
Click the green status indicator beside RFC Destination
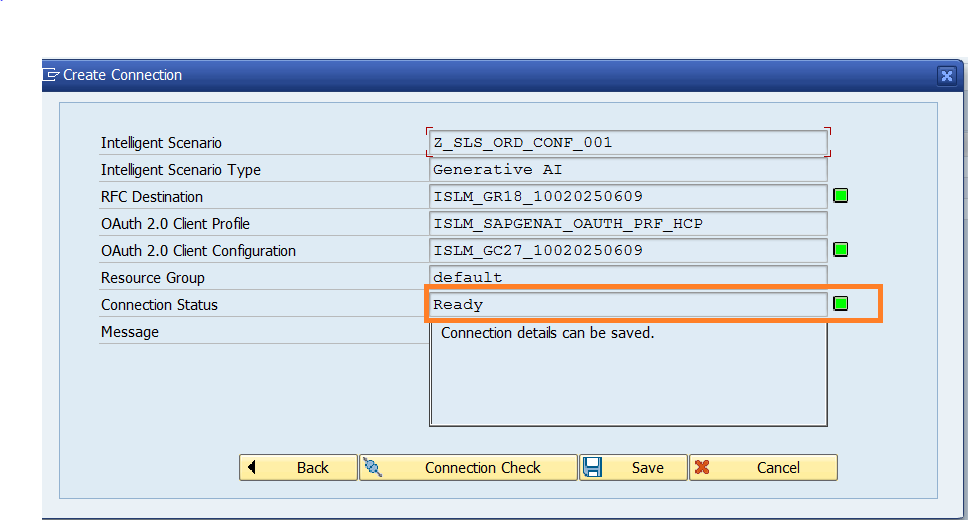point(841,196)
